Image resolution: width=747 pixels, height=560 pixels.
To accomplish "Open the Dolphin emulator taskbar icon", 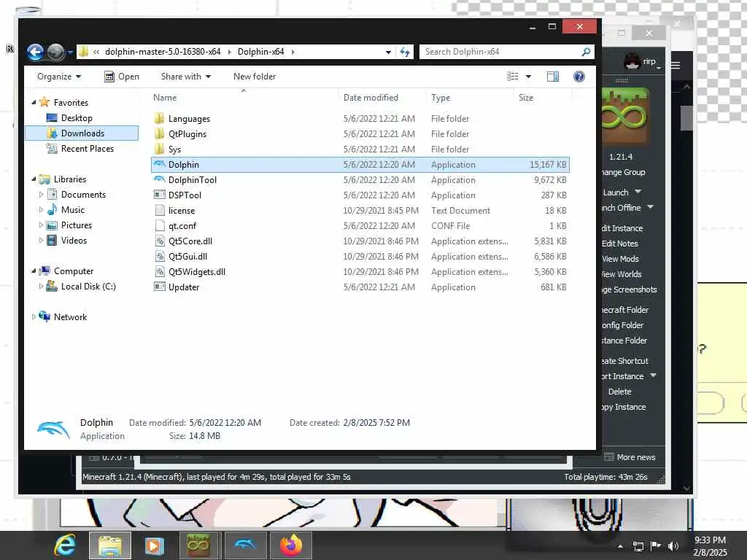I will tap(245, 545).
